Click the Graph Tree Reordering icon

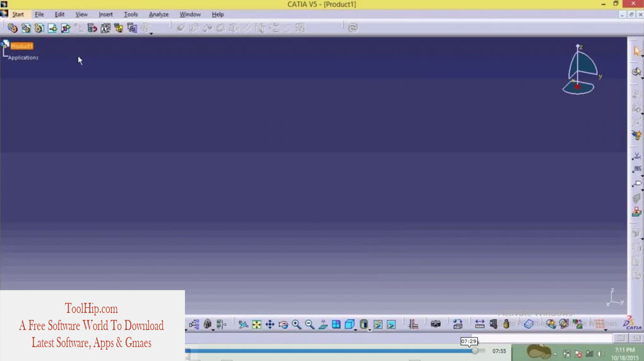point(92,28)
